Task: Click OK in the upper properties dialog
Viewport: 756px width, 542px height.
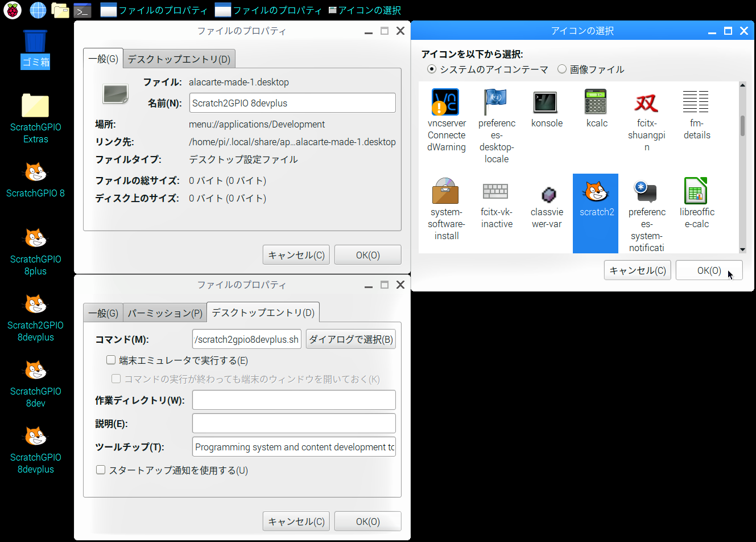Action: point(367,255)
